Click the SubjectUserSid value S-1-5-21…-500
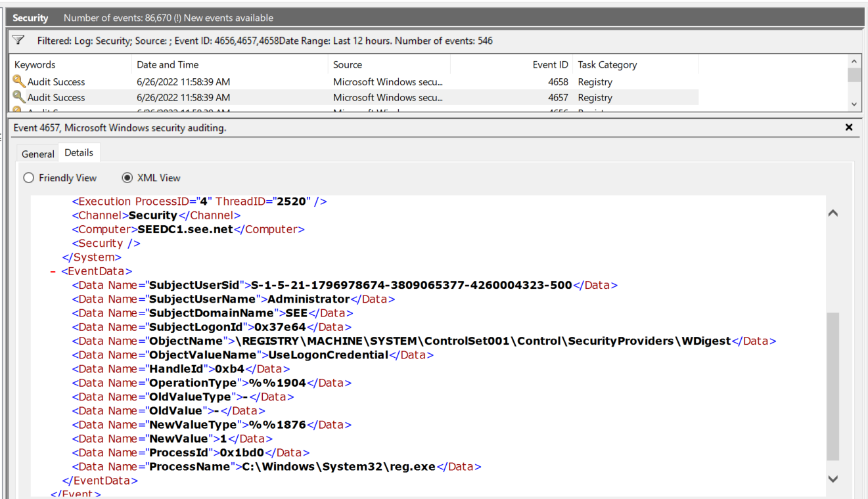 pos(412,285)
